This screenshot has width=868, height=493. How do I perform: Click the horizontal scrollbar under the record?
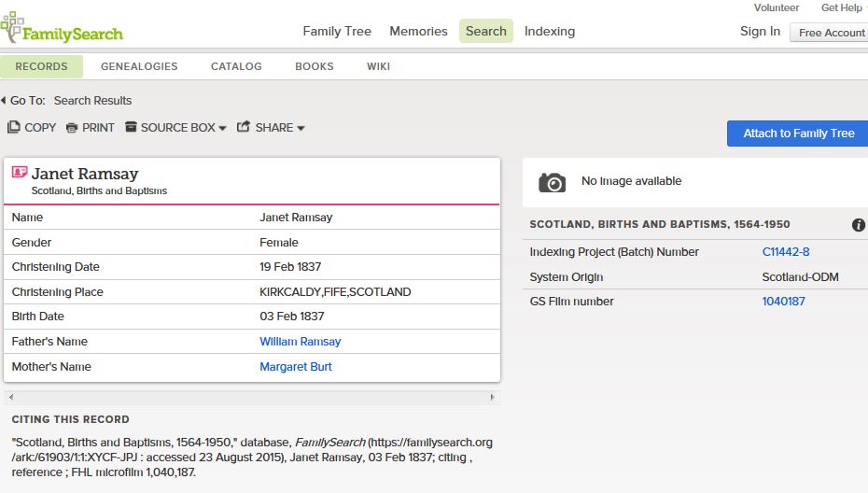coord(251,397)
